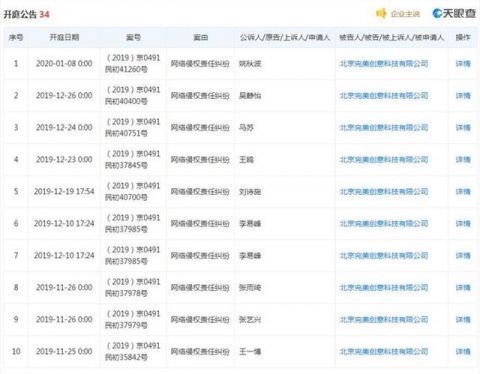Viewport: 480px width, 374px height.
Task: Open 详情 for case 民初35842号
Action: pos(463,352)
